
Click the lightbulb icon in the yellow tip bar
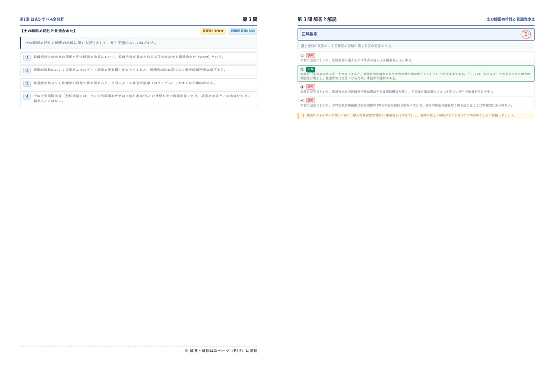(303, 115)
